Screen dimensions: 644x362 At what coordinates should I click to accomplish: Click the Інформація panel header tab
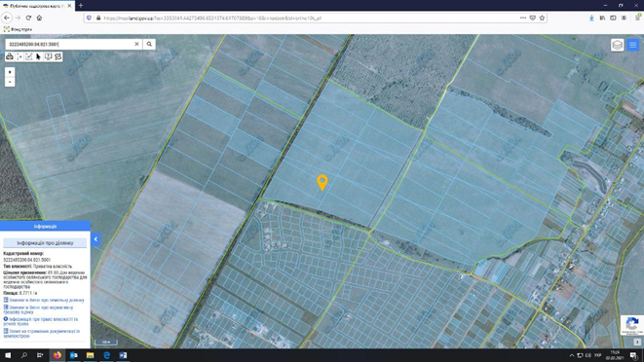pos(45,226)
